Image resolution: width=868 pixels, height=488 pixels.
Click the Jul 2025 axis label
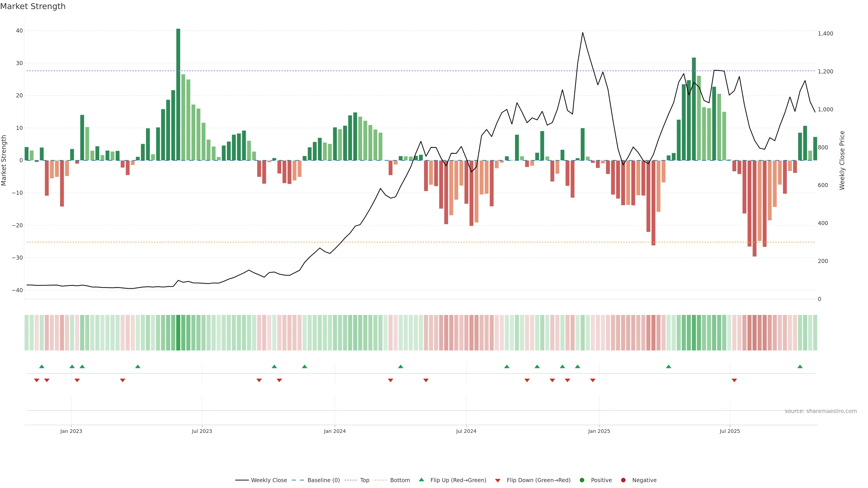point(729,431)
